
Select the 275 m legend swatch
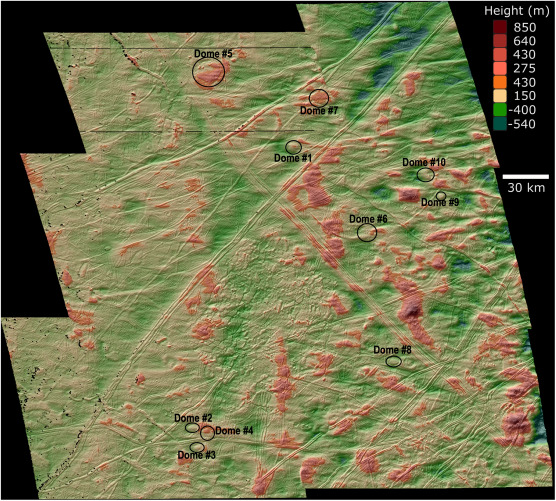[x=500, y=68]
